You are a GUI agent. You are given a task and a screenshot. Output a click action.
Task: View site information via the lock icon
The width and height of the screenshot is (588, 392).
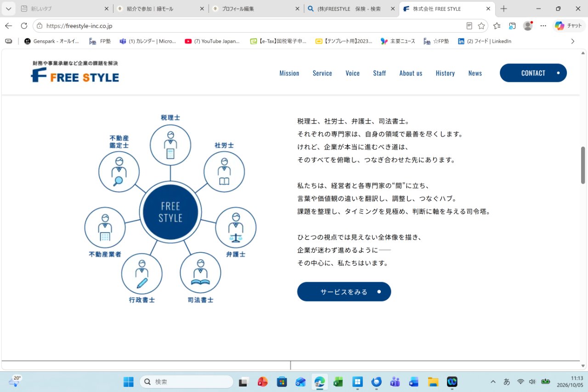click(x=40, y=26)
